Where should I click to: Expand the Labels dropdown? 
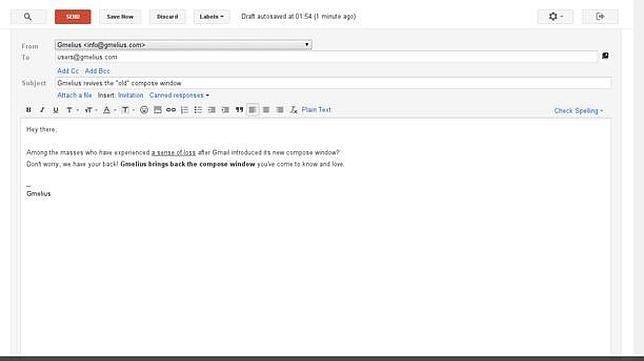pos(212,17)
